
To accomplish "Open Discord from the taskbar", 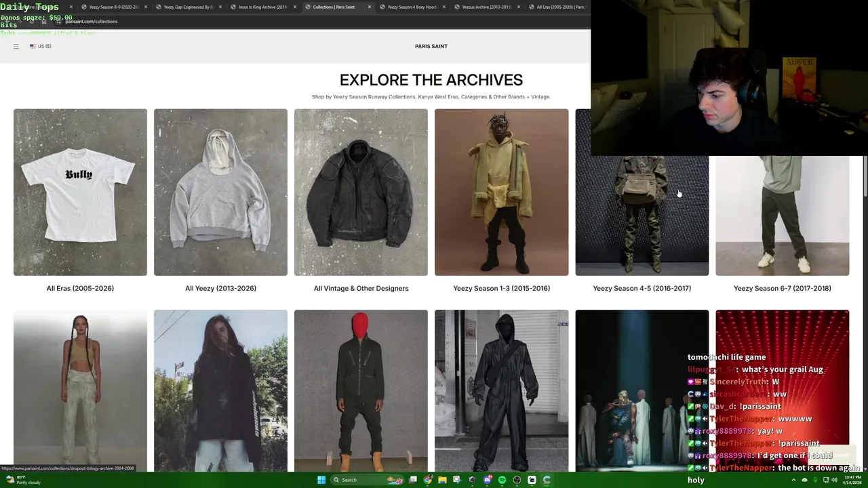I will [488, 480].
